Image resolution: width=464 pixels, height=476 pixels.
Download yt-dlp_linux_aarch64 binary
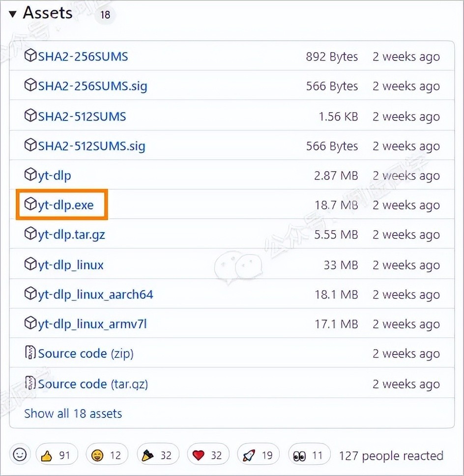point(95,295)
